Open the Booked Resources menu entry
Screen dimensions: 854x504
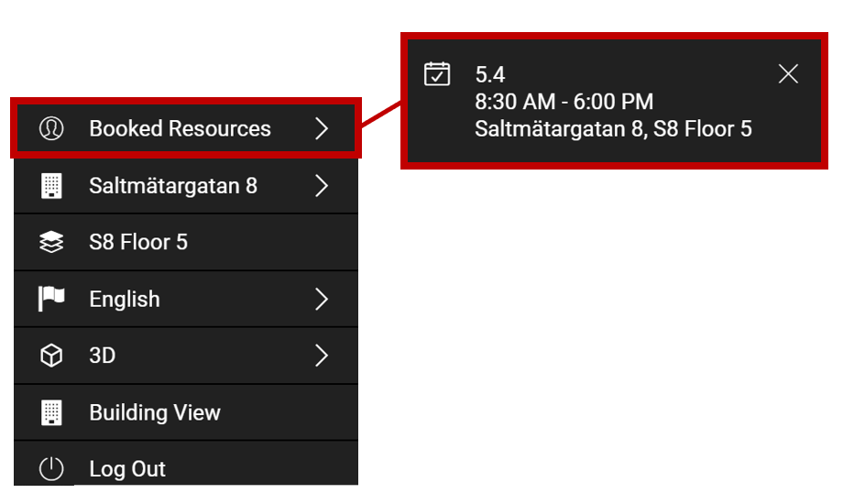pyautogui.click(x=186, y=128)
